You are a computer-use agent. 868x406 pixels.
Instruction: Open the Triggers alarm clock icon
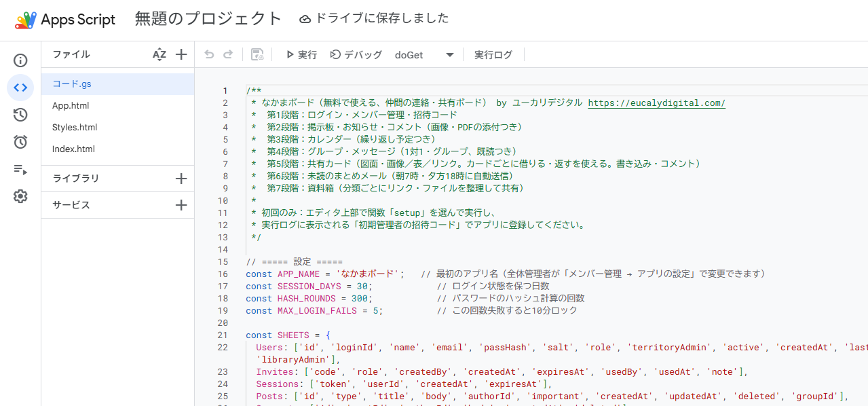click(x=20, y=142)
